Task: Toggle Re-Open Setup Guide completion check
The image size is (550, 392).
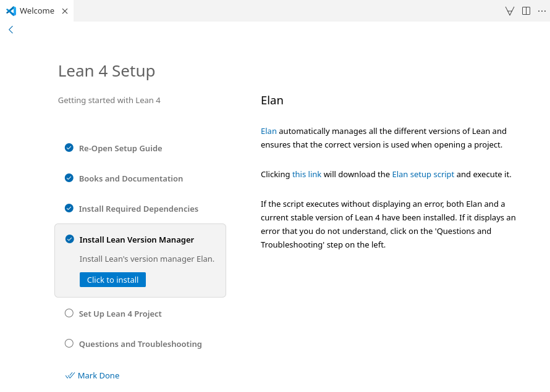Action: [69, 148]
